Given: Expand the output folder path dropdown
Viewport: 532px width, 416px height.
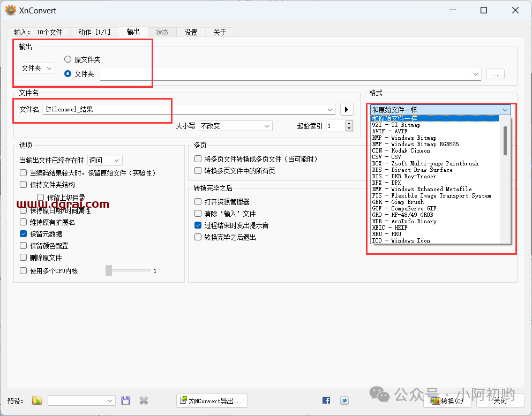Looking at the screenshot, I should click(475, 74).
